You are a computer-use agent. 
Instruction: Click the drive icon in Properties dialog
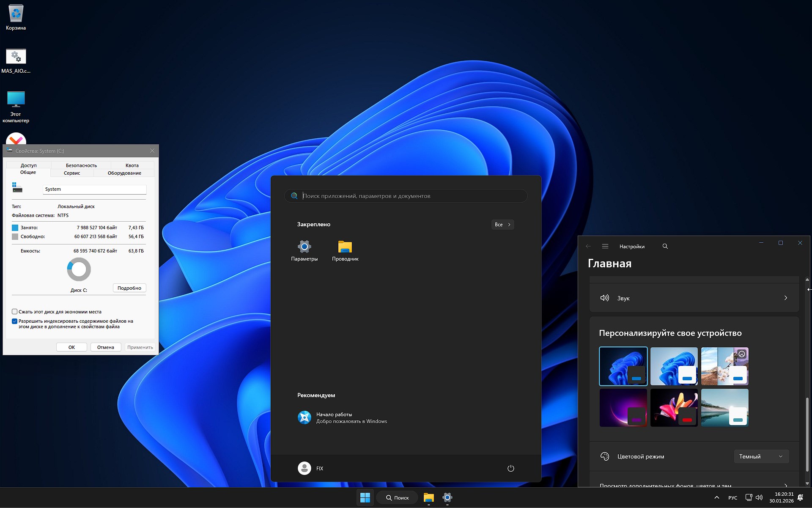17,187
